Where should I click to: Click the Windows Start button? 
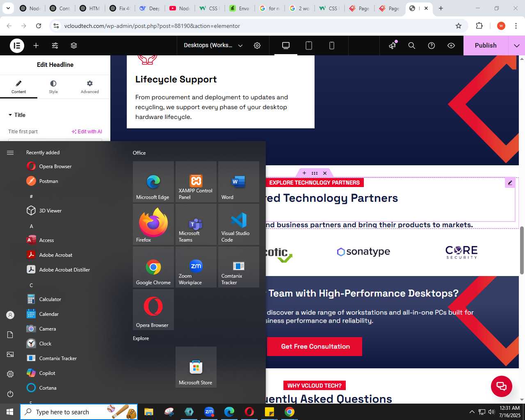click(10, 412)
